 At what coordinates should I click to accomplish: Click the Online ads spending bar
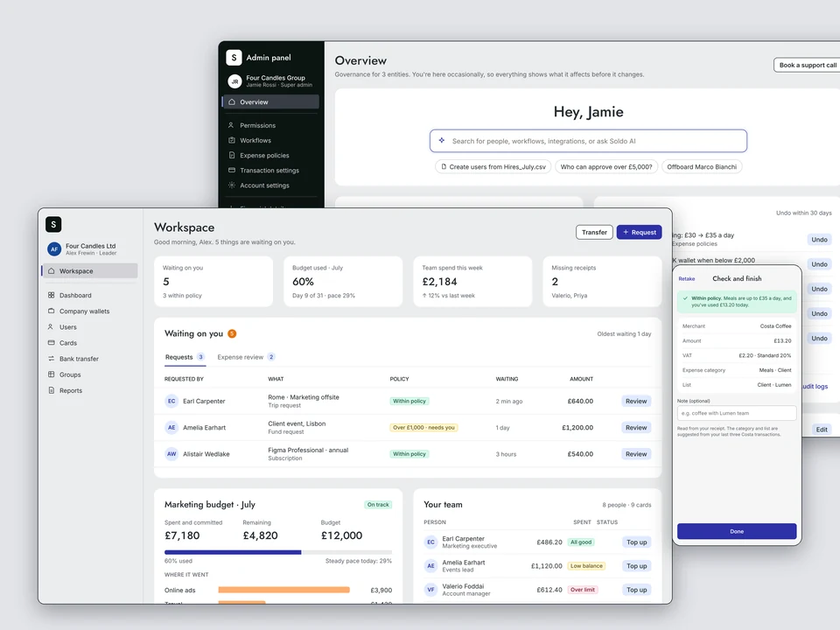coord(283,590)
